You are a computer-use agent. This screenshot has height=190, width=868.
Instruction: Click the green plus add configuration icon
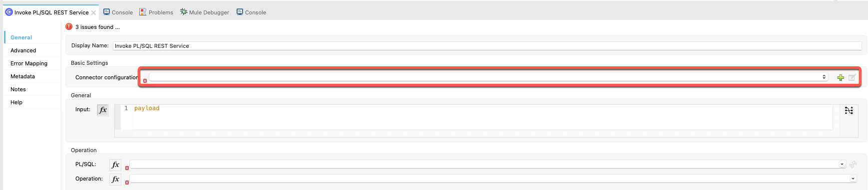841,77
